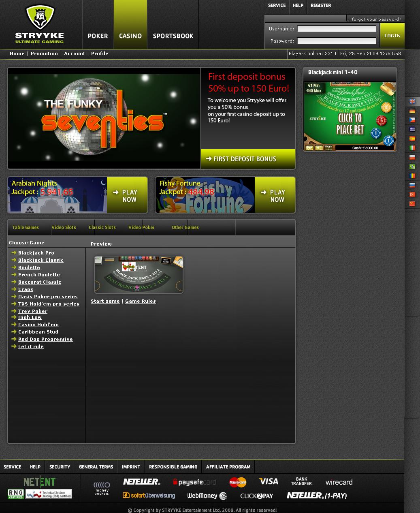
Task: Open the Video Slots tab
Action: pyautogui.click(x=64, y=227)
